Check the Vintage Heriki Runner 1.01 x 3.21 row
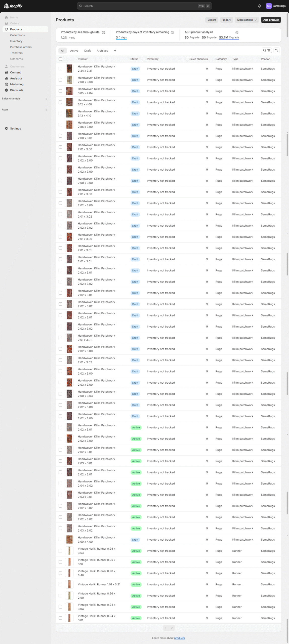 [60, 584]
